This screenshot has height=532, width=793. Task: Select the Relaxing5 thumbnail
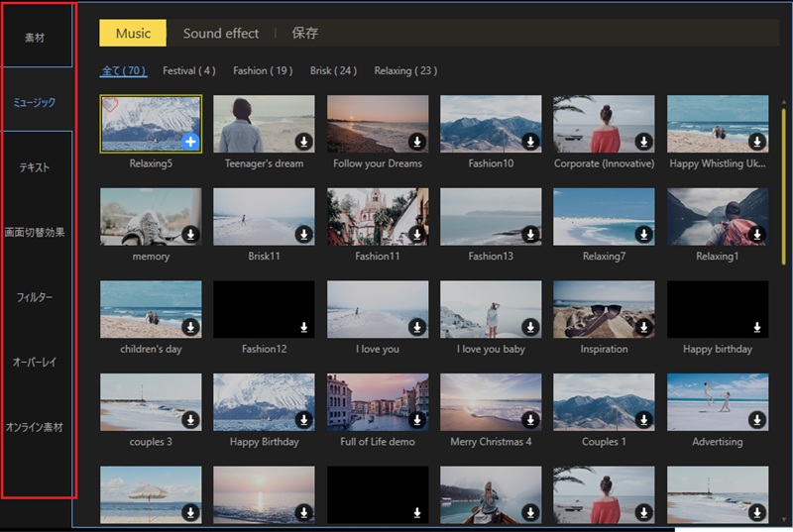pos(151,124)
